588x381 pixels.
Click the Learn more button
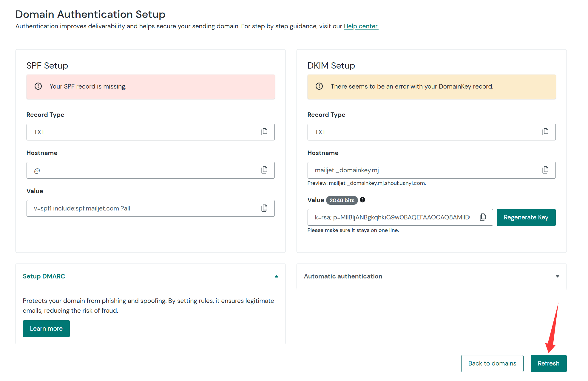point(46,329)
